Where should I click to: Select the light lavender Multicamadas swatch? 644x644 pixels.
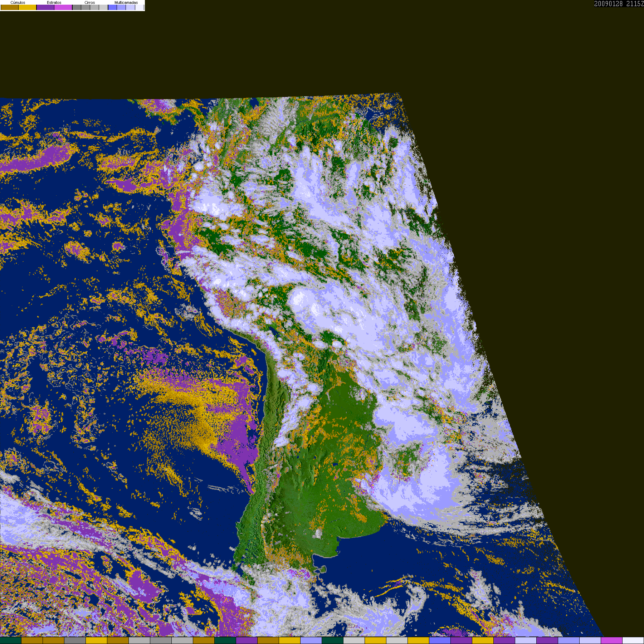(130, 7)
